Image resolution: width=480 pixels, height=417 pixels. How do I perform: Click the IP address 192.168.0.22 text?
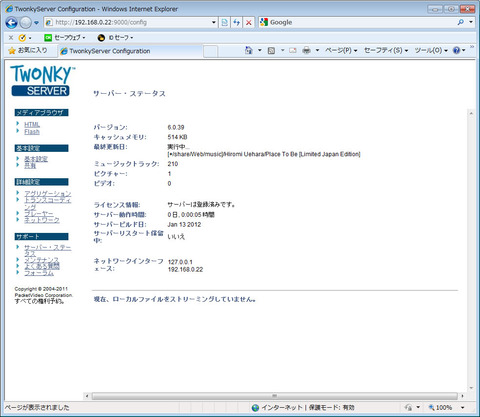point(185,269)
